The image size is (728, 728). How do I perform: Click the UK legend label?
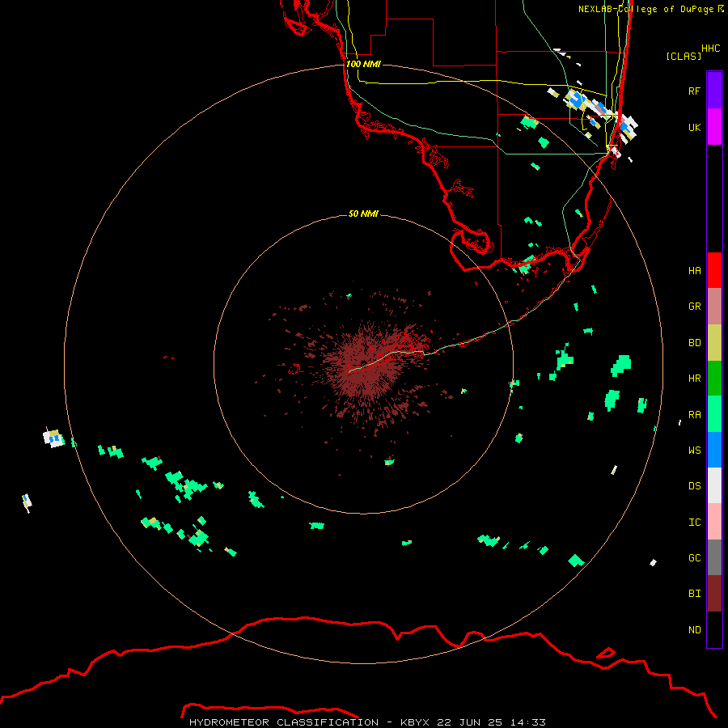[694, 127]
